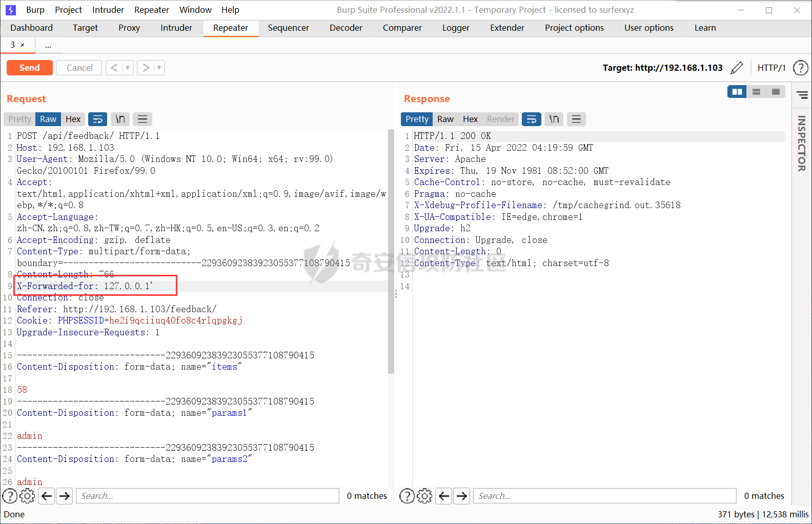Open Repeater help question mark icon
Viewport: 812px width, 524px height.
(x=800, y=68)
